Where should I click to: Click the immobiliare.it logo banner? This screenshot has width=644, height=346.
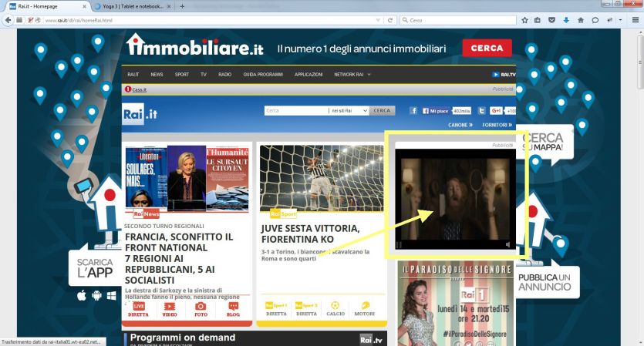pyautogui.click(x=194, y=45)
